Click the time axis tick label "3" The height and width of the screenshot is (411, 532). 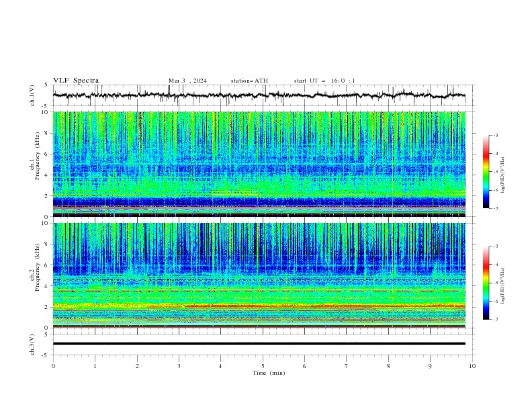click(x=179, y=366)
